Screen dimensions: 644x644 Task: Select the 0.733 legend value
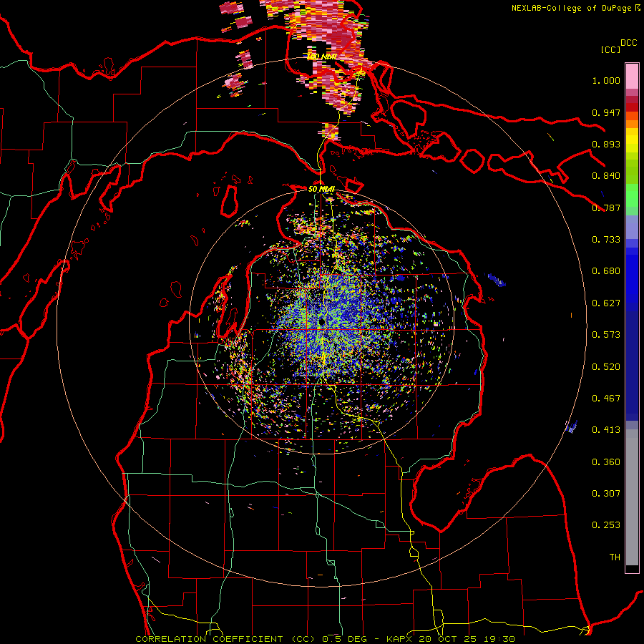pos(606,240)
